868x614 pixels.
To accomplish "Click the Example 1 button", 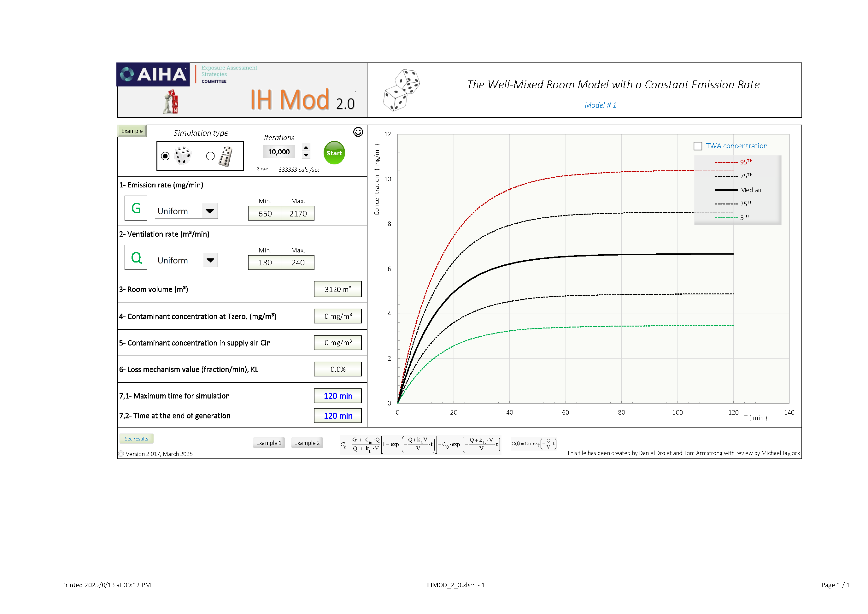I will pos(268,443).
